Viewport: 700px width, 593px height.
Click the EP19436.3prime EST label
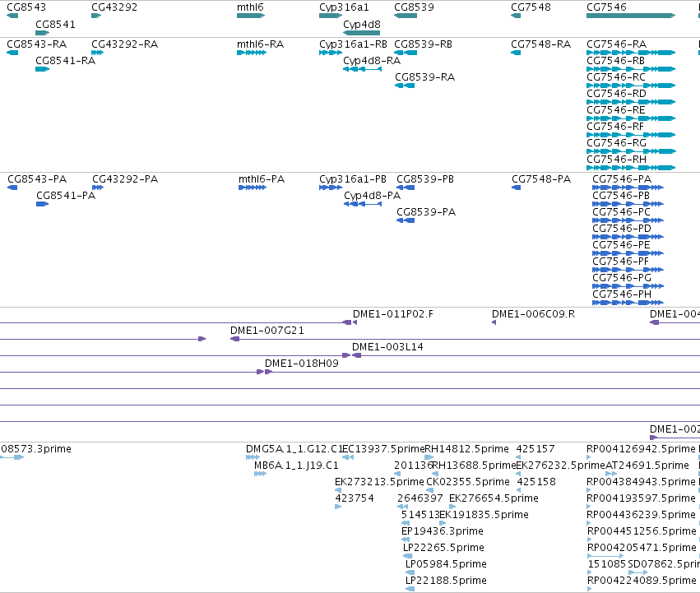coord(443,531)
